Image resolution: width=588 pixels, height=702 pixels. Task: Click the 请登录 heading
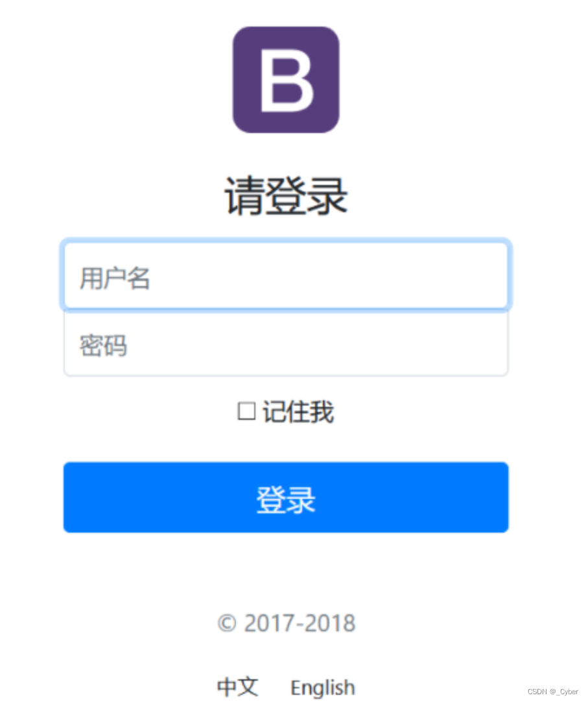click(x=286, y=196)
